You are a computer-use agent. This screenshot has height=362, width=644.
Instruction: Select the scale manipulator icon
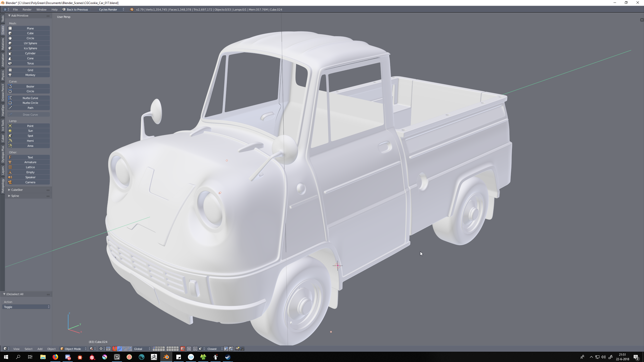[x=130, y=349]
